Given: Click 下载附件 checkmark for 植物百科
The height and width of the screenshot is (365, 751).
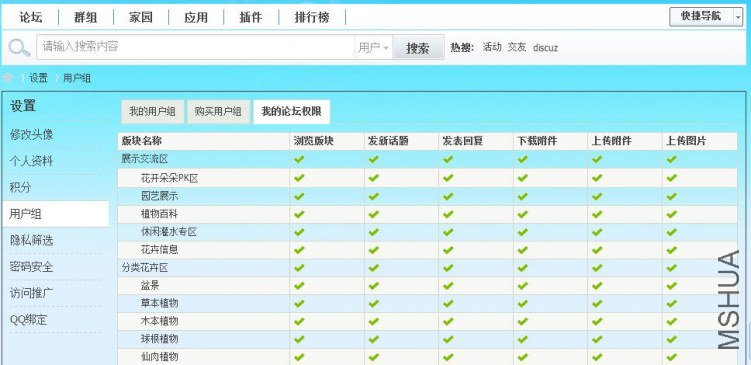Looking at the screenshot, I should (523, 214).
